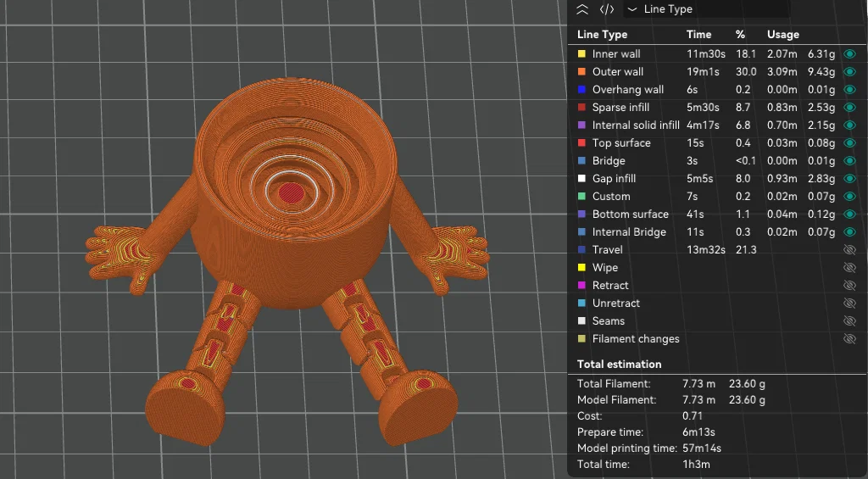Select the Inner wall row label

pyautogui.click(x=616, y=53)
